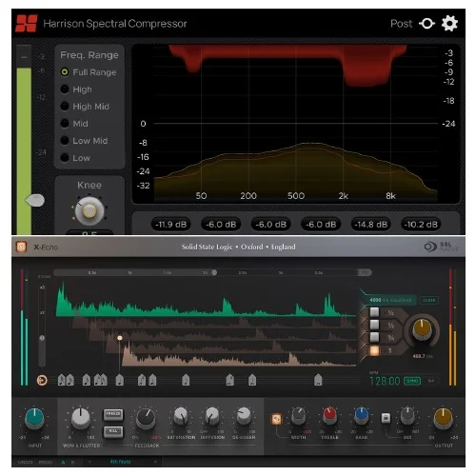
Task: Click the 128.00 BPM value
Action: (x=385, y=381)
